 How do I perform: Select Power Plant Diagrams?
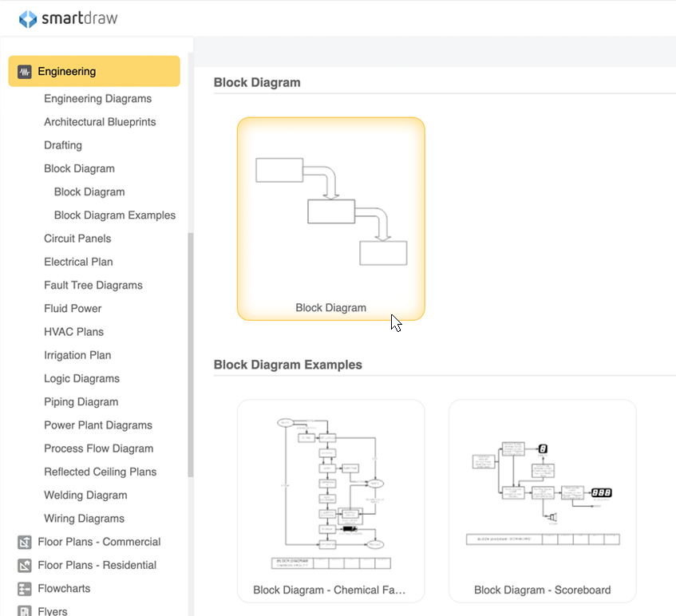click(x=98, y=424)
